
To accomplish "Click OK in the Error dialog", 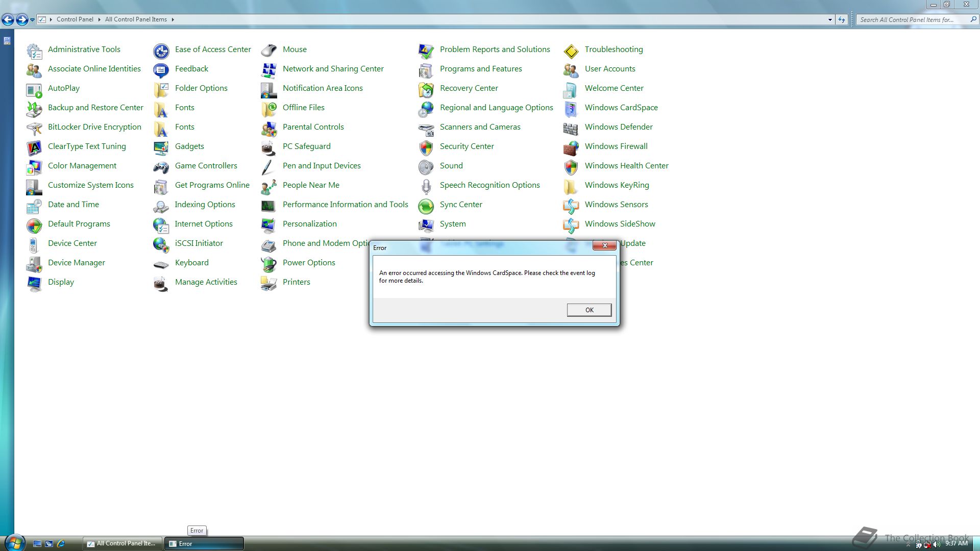I will [x=589, y=310].
